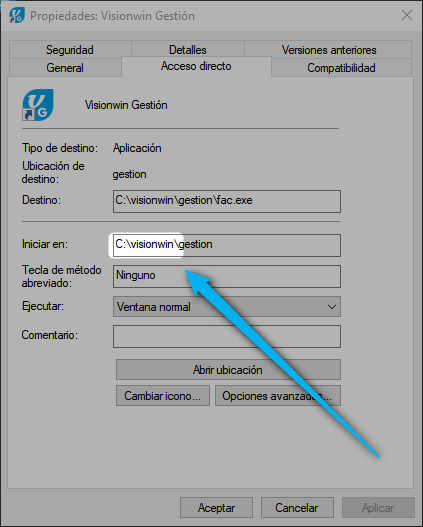Click the Abrir ubicación button
Image resolution: width=423 pixels, height=527 pixels.
point(228,370)
